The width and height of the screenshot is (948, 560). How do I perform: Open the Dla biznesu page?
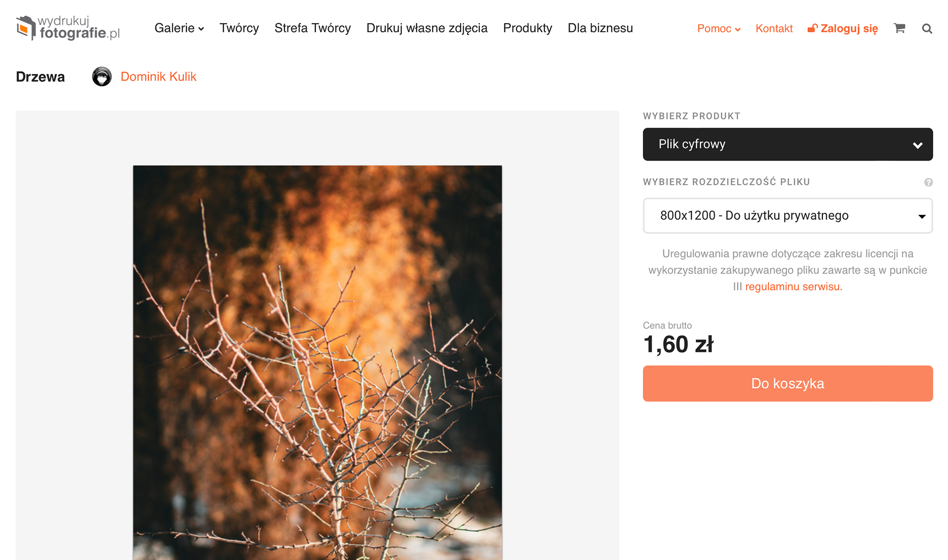pos(600,28)
